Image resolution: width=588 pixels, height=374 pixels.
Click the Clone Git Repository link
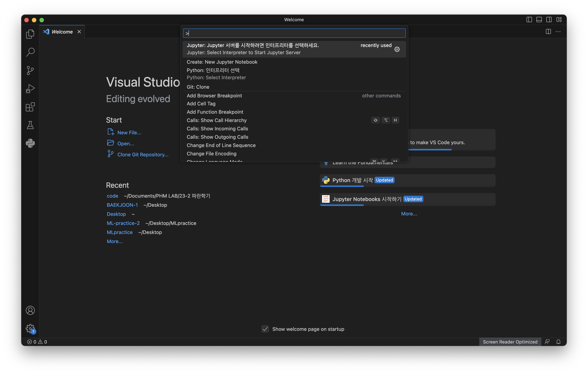pos(143,155)
